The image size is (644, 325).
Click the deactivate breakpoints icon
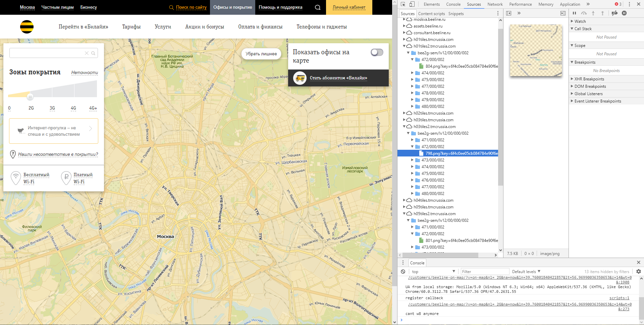[614, 13]
